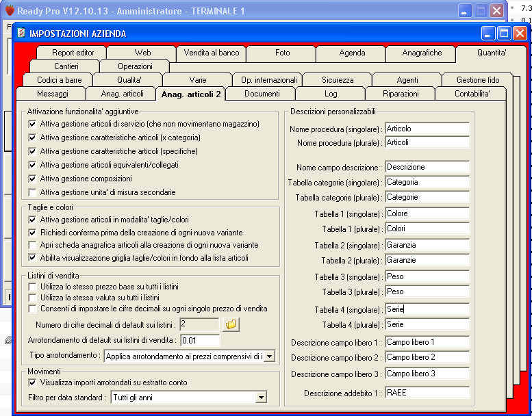Click the Impostazioni Azienda title bar icon
Image resolution: width=532 pixels, height=416 pixels.
pos(21,33)
